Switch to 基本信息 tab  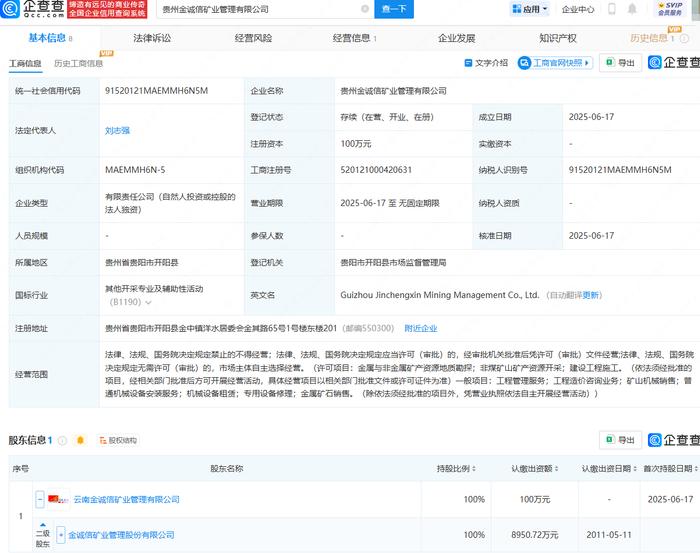[x=50, y=38]
